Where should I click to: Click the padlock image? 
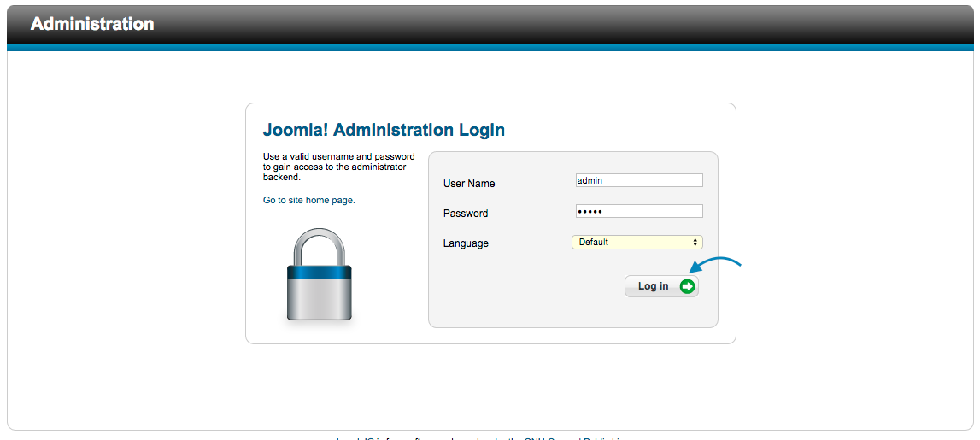320,276
